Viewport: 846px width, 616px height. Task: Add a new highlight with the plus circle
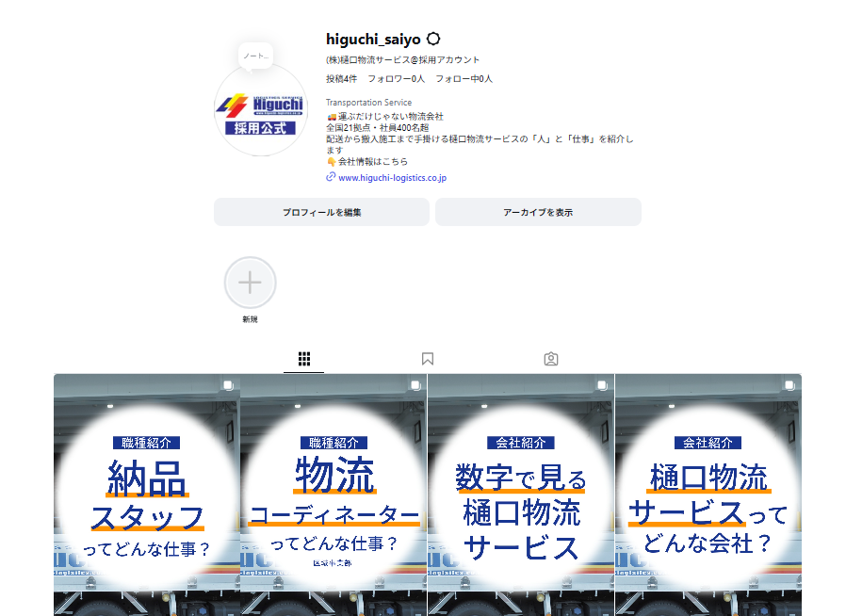tap(250, 283)
